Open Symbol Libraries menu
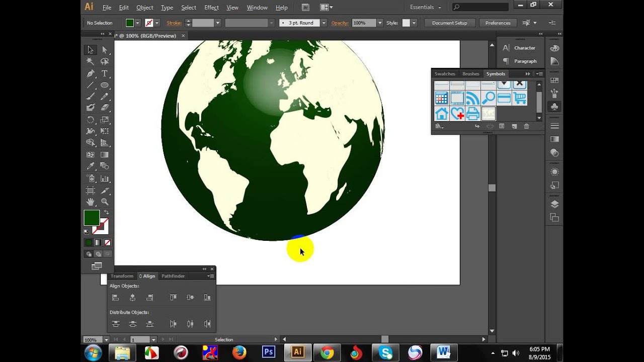 tap(439, 126)
